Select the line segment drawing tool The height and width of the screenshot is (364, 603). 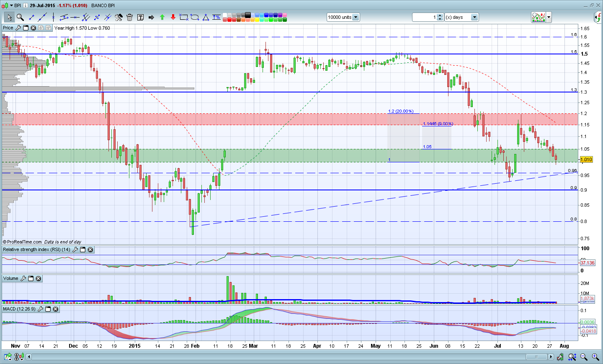pos(31,17)
